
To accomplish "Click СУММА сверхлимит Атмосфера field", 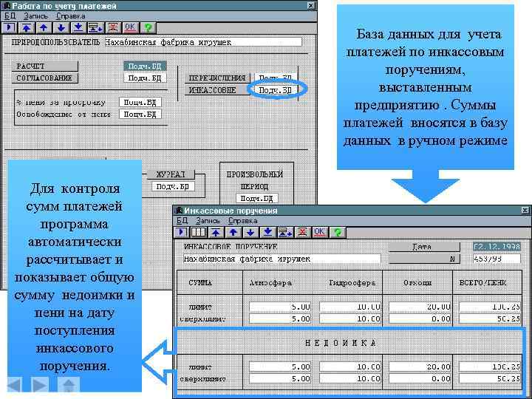I will click(x=280, y=318).
